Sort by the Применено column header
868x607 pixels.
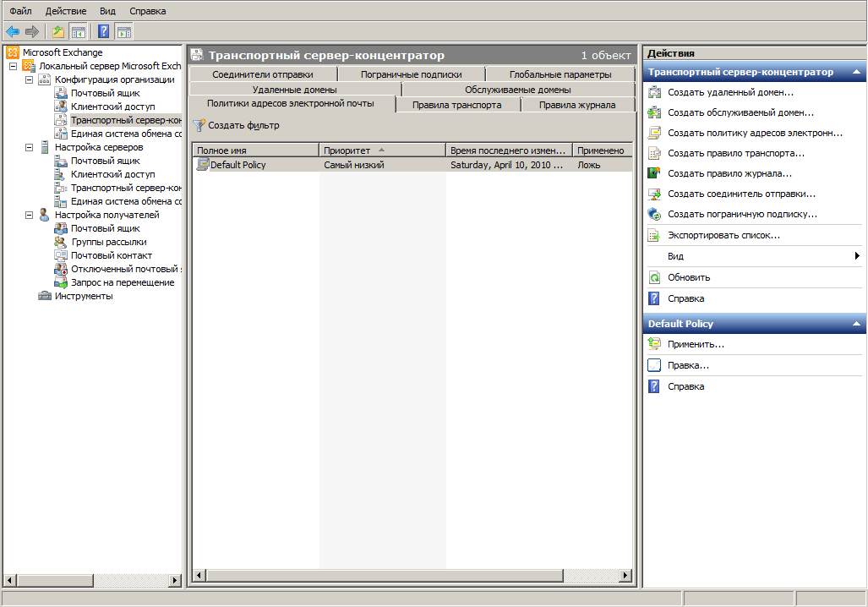[x=603, y=150]
